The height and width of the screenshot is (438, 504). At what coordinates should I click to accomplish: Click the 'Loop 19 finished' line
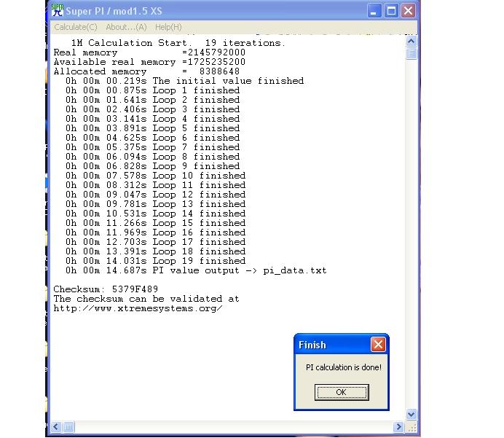(156, 261)
